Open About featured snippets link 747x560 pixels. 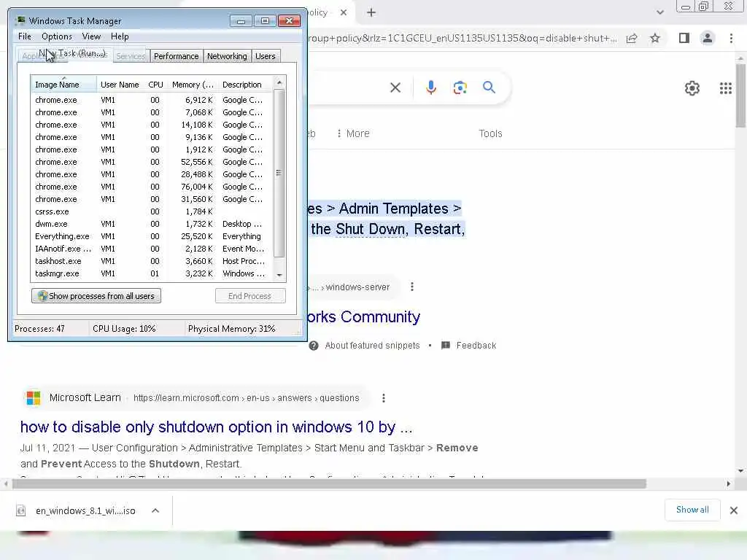point(372,346)
